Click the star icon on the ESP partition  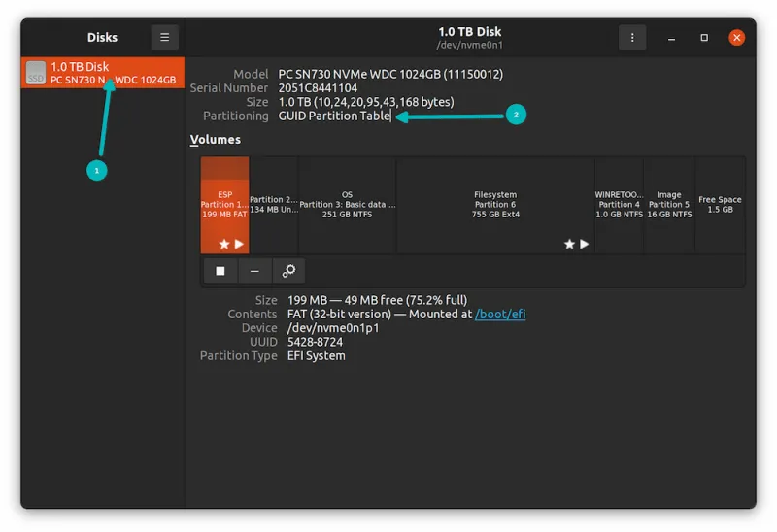click(x=223, y=245)
